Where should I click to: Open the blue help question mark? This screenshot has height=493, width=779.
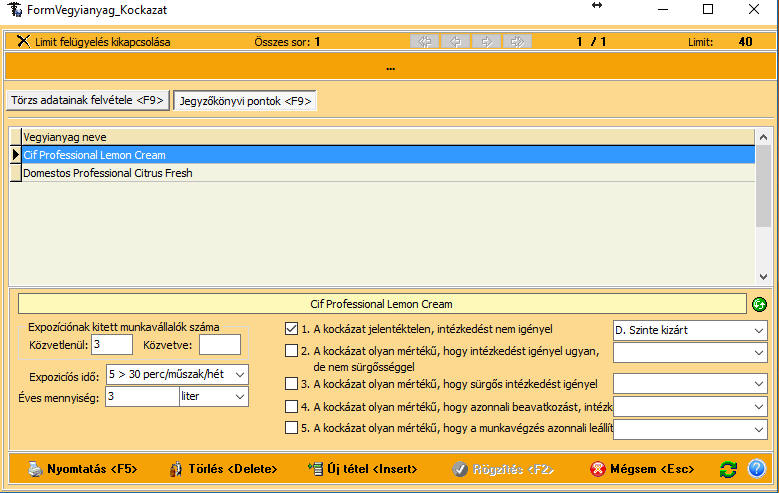[x=757, y=468]
